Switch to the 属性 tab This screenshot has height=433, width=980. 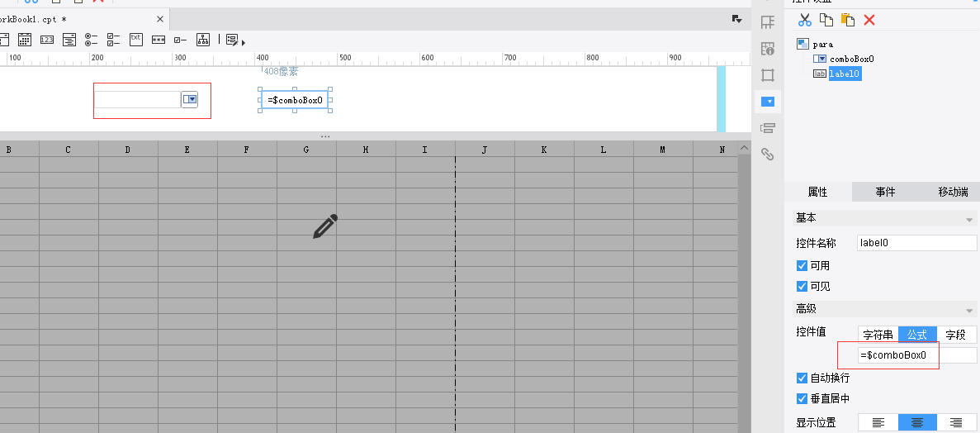tap(817, 192)
